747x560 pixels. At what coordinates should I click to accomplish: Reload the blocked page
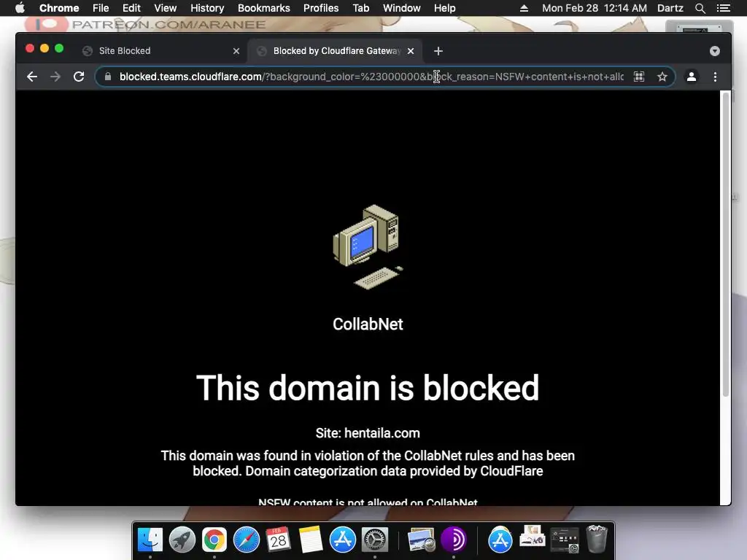coord(79,77)
